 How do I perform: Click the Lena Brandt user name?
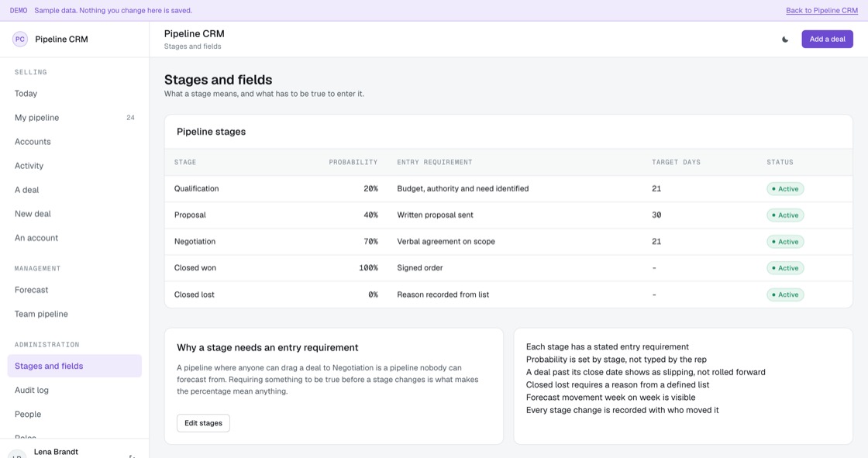point(56,452)
